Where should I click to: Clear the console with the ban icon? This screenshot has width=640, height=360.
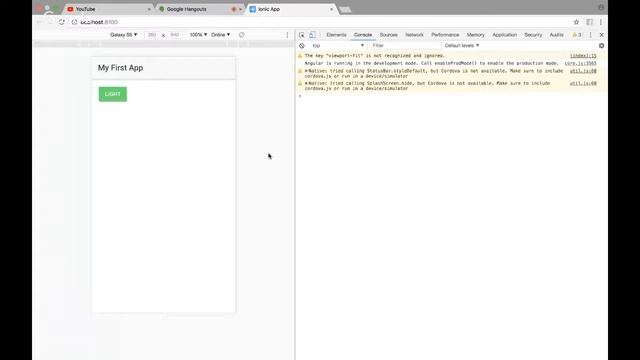302,46
